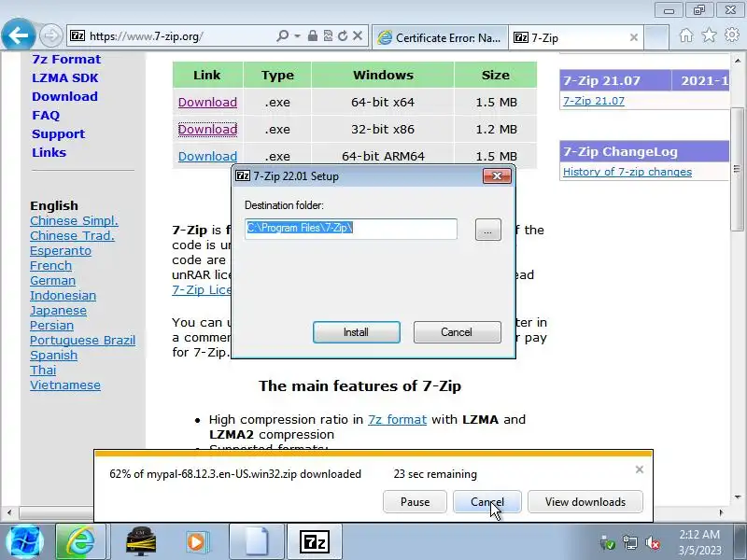Viewport: 747px width, 560px height.
Task: Open the media player taskbar icon
Action: 196,542
